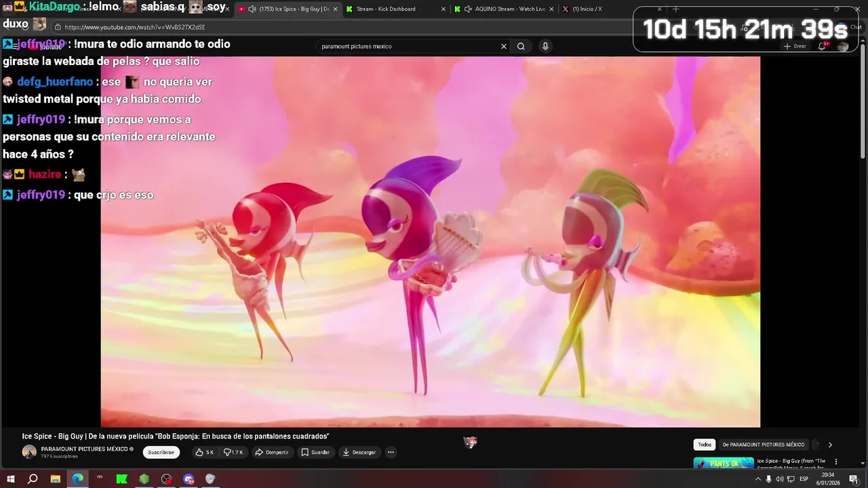Save video with the Guardar button
The width and height of the screenshot is (868, 488).
tap(315, 452)
